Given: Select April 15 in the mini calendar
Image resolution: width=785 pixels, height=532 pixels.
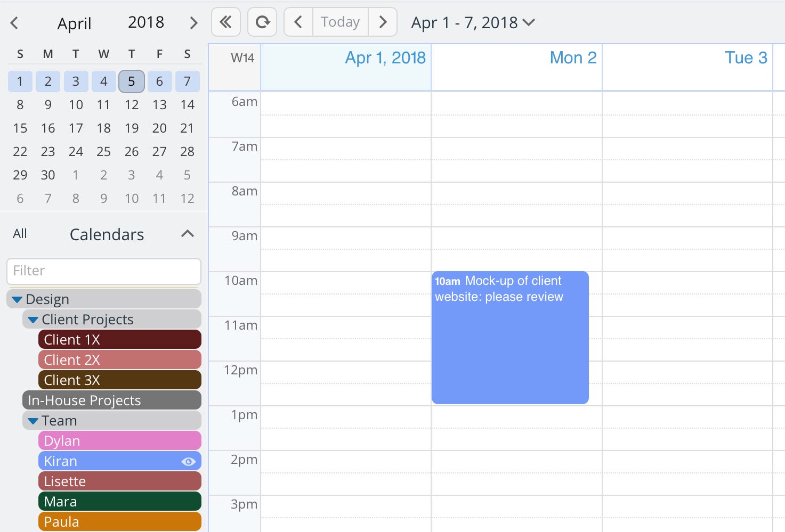Looking at the screenshot, I should coord(20,128).
